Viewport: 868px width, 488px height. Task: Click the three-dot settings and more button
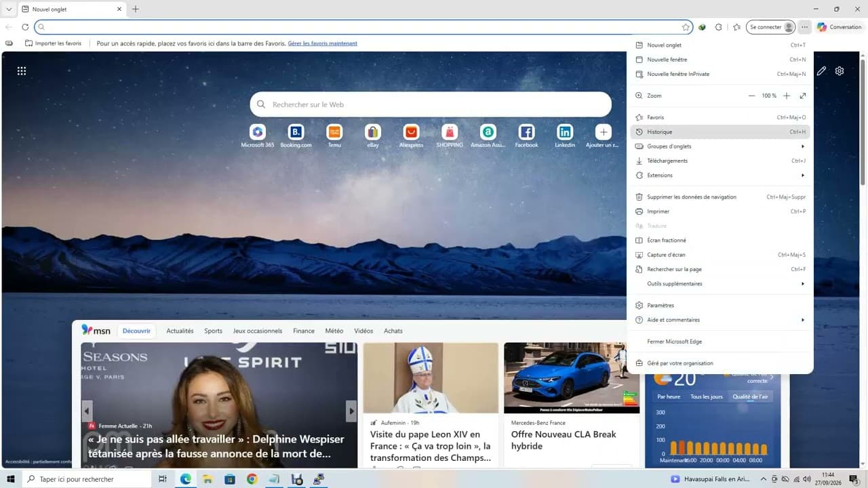tap(804, 27)
